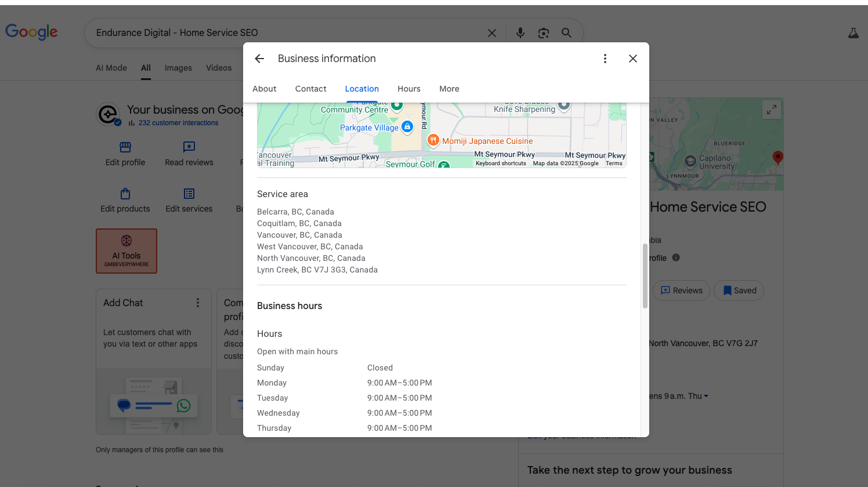Click the Edit services list icon
The image size is (868, 487).
coord(189,194)
